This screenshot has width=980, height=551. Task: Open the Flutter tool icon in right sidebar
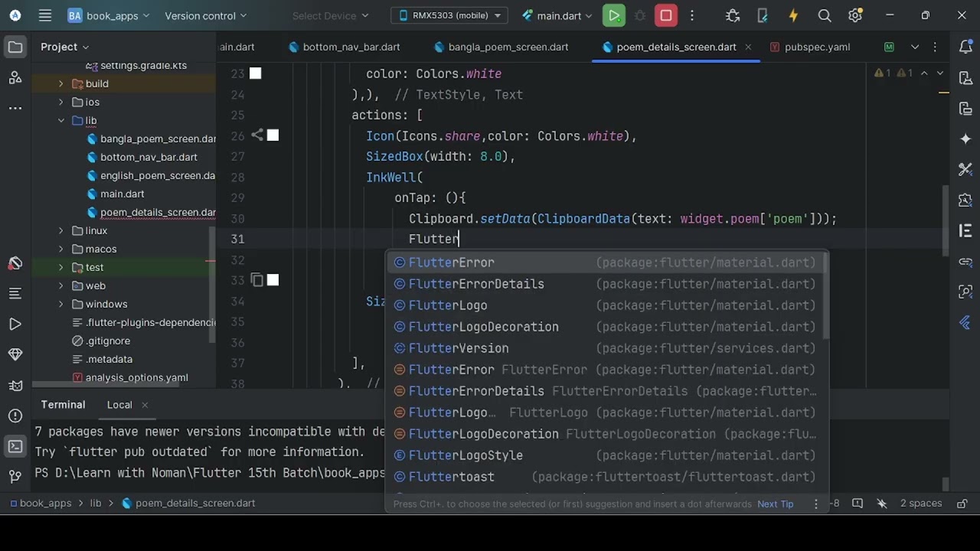click(x=965, y=322)
